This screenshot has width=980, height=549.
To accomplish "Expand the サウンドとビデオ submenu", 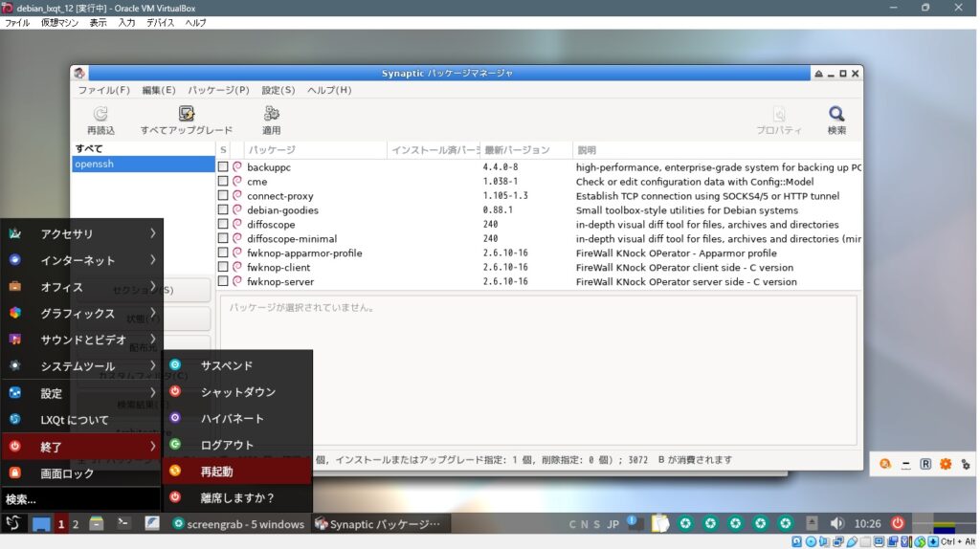I will [82, 340].
